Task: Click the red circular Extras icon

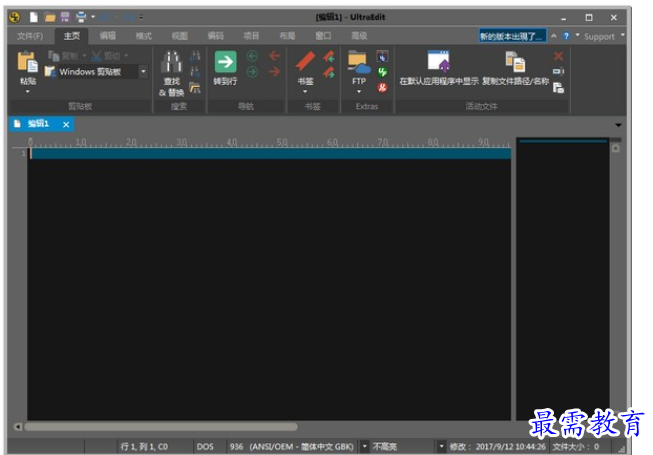Action: [x=382, y=88]
